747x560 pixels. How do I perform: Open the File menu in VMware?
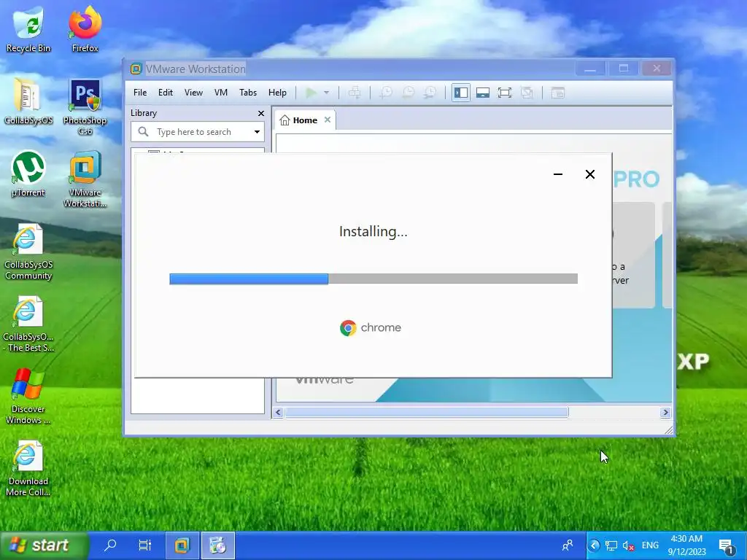click(140, 93)
